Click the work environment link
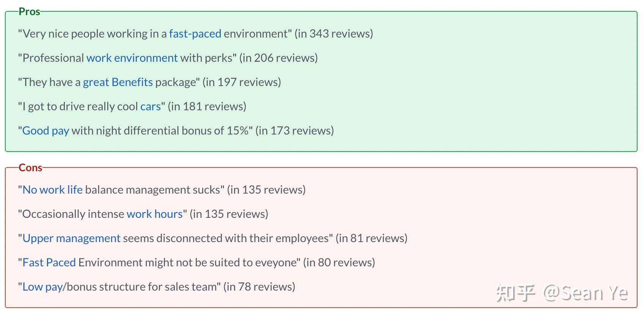 [132, 58]
